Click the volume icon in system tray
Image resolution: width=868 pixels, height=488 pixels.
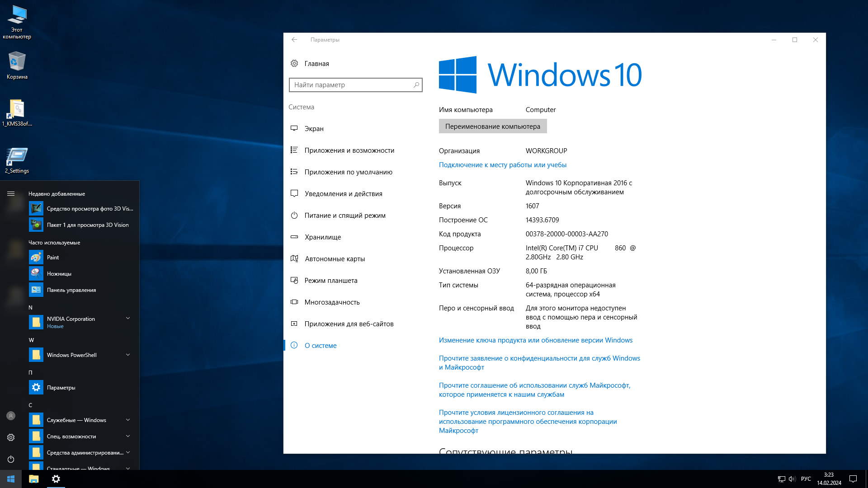tap(792, 479)
